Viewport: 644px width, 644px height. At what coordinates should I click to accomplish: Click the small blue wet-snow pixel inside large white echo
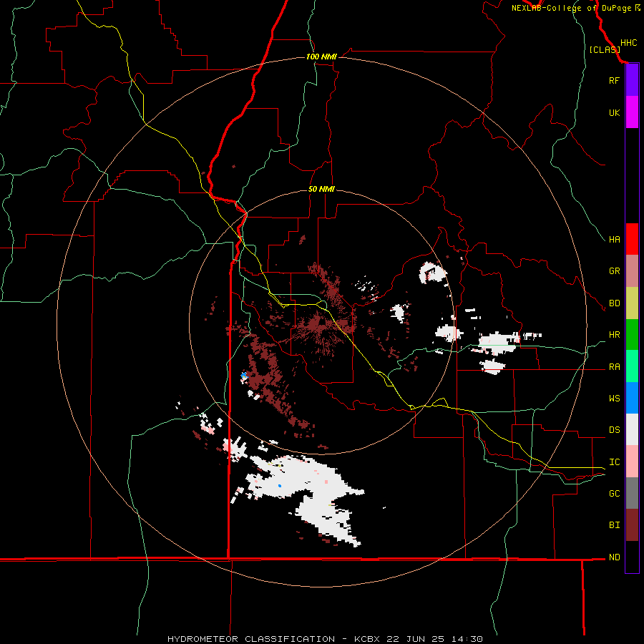pos(280,486)
